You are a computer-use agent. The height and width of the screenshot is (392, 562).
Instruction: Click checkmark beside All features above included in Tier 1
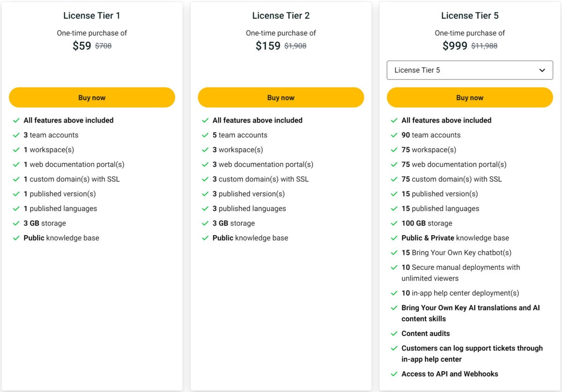pos(16,120)
